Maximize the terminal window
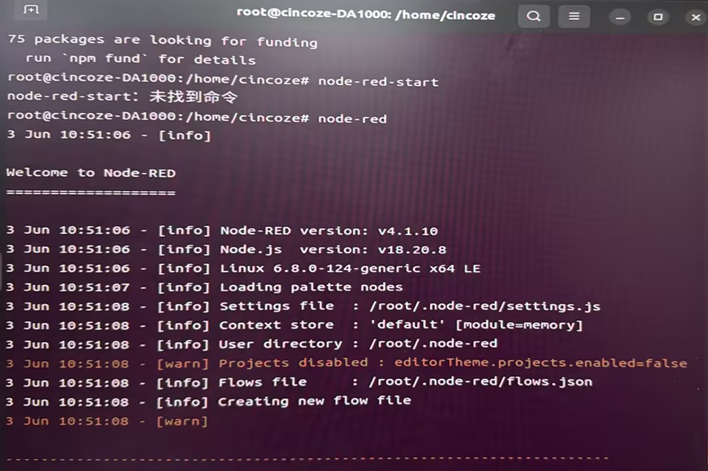The width and height of the screenshot is (708, 471). (658, 17)
